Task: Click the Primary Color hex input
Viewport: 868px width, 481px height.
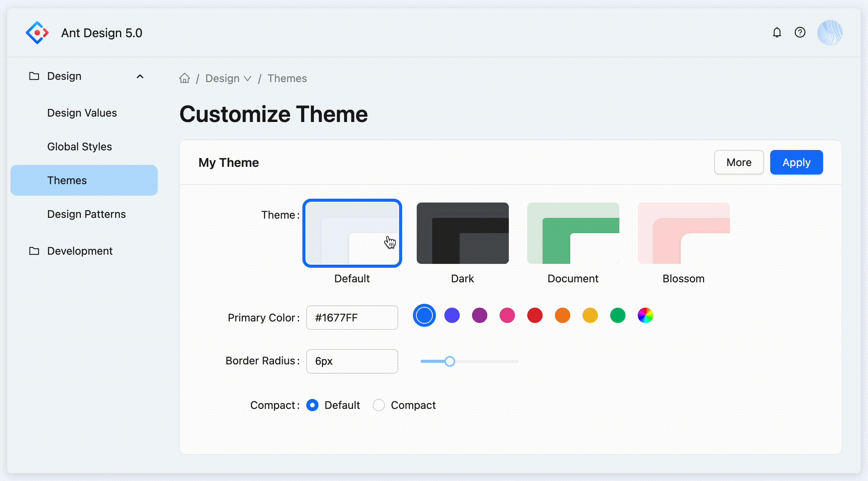Action: pyautogui.click(x=352, y=318)
